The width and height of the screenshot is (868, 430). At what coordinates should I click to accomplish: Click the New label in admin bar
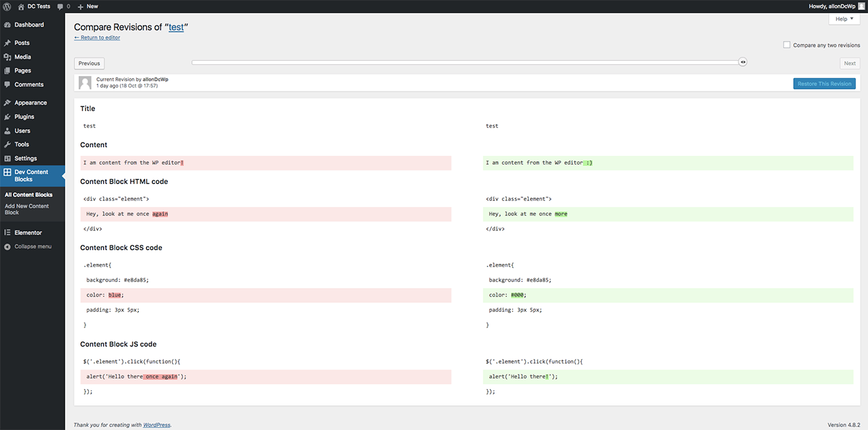tap(92, 6)
